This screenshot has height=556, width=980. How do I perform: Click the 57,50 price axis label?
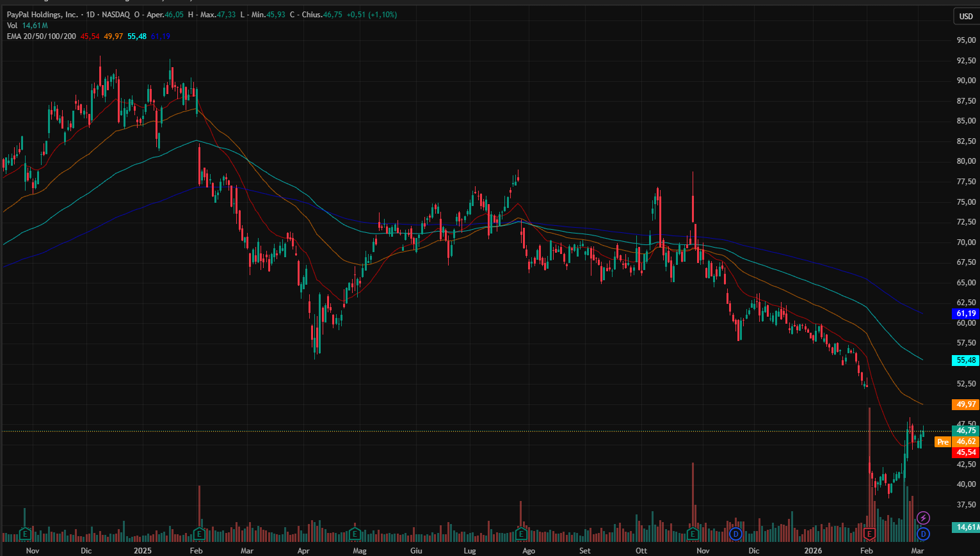[966, 343]
